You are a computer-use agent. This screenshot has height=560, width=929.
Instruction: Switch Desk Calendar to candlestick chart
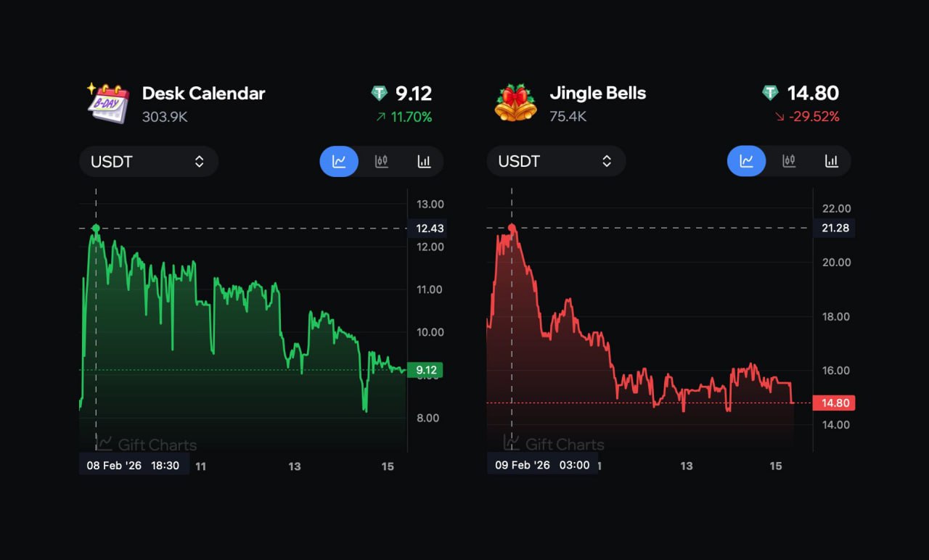(x=381, y=162)
